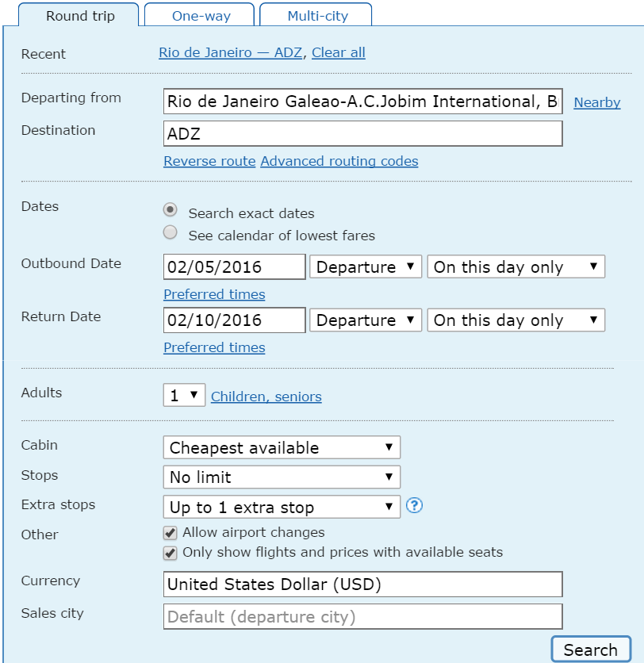Click the Clear all recent link

[339, 53]
